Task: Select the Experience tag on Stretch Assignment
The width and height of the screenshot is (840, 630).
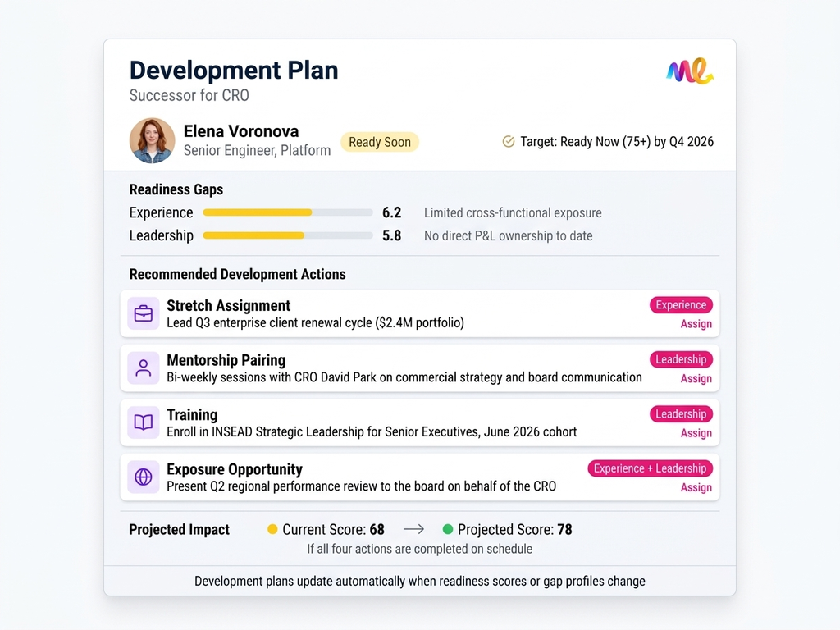Action: click(681, 304)
